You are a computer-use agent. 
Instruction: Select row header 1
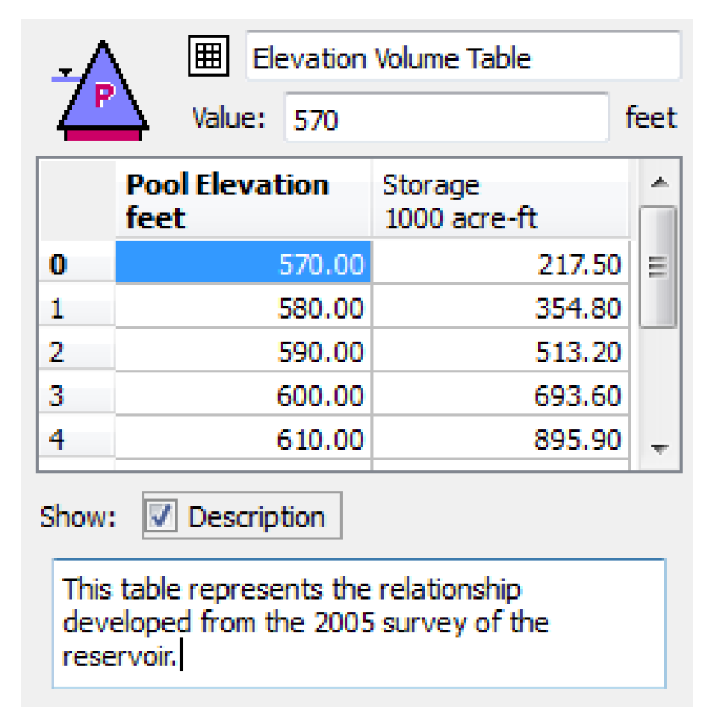76,309
